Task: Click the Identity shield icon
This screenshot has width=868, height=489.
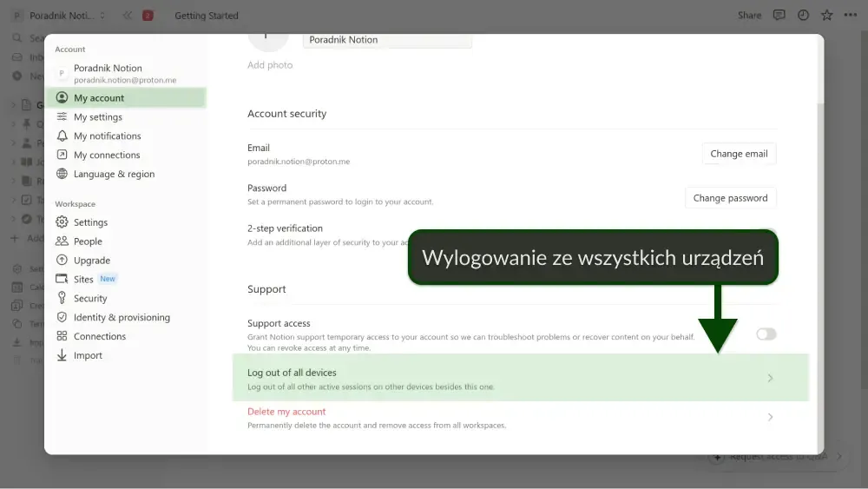Action: (62, 317)
